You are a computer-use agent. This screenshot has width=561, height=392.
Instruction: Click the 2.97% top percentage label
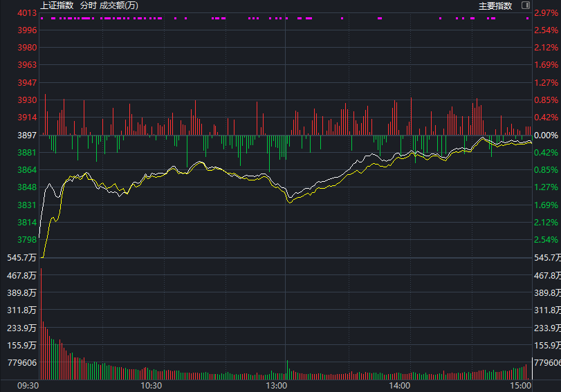(546, 13)
